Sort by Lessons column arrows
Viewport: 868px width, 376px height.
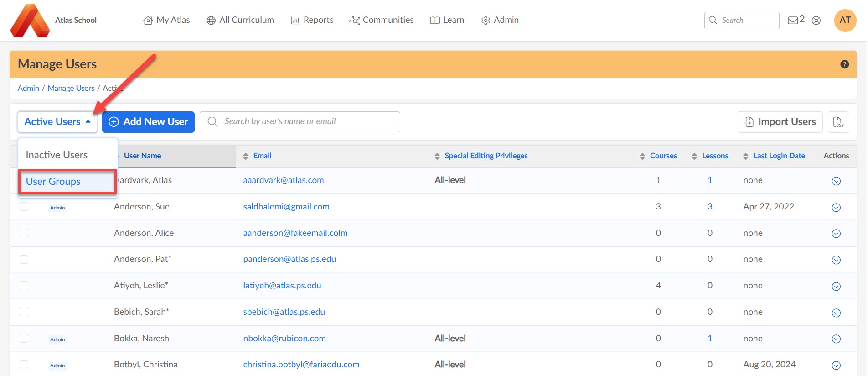(694, 156)
